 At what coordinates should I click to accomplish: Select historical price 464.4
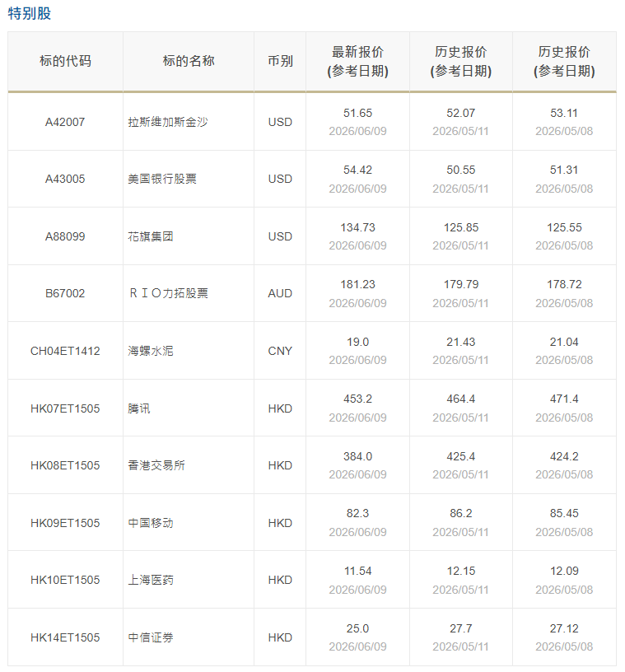click(461, 399)
